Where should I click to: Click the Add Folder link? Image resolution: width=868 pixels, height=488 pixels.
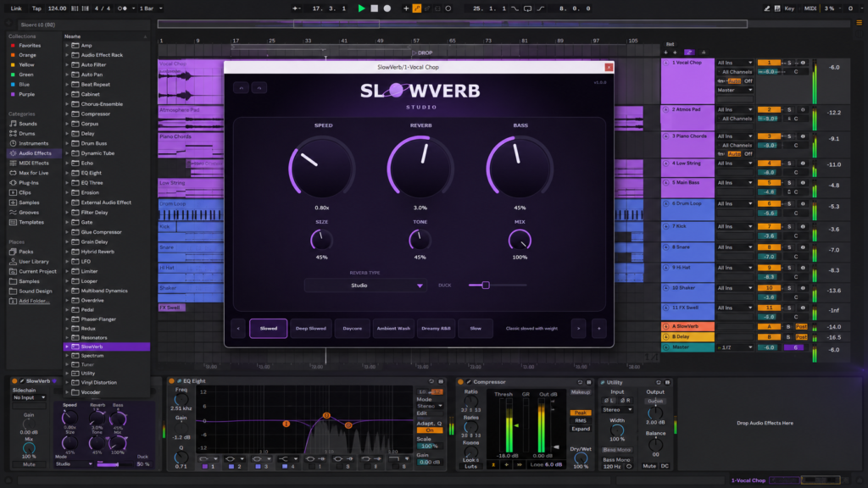click(x=34, y=301)
